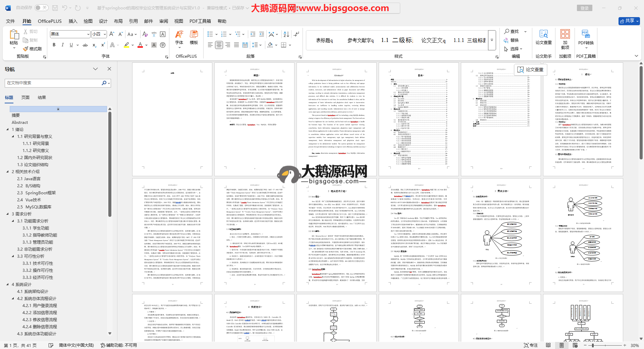Open the OfficePLUS 模板 templates
The image size is (644, 349).
(194, 37)
